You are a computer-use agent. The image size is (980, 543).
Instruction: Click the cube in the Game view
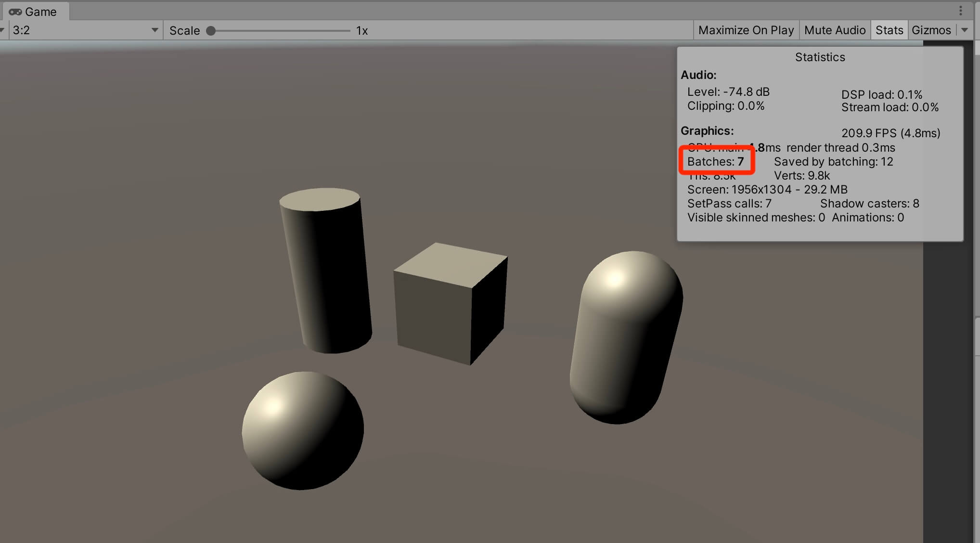(x=450, y=303)
